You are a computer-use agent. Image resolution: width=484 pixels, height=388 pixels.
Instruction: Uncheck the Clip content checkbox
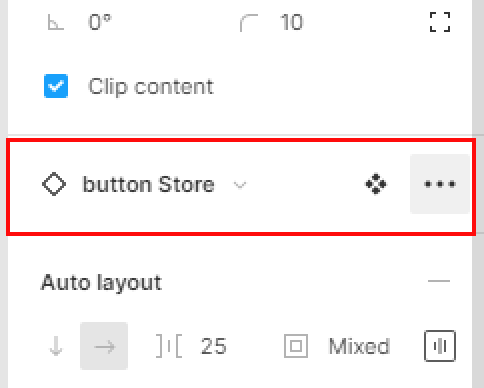click(x=56, y=86)
